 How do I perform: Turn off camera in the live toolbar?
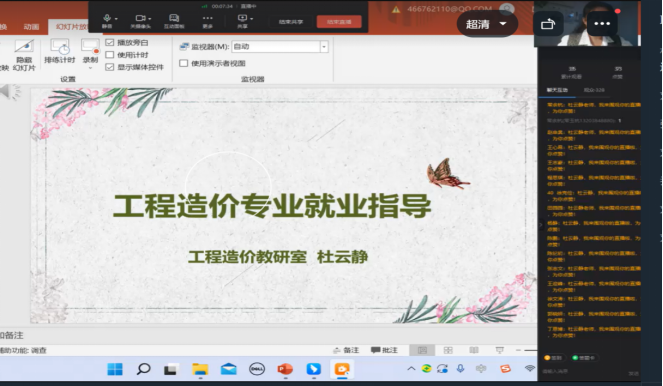tap(140, 21)
